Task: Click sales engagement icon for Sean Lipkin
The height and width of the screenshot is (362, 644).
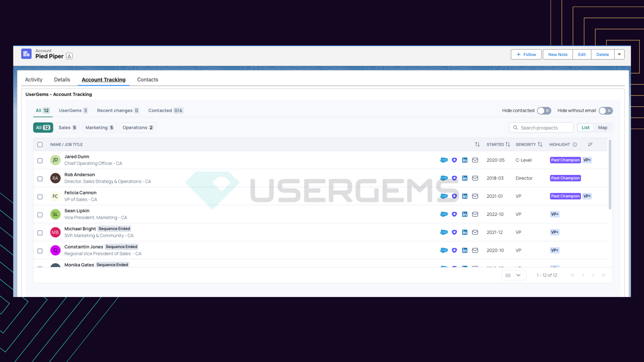Action: point(454,214)
